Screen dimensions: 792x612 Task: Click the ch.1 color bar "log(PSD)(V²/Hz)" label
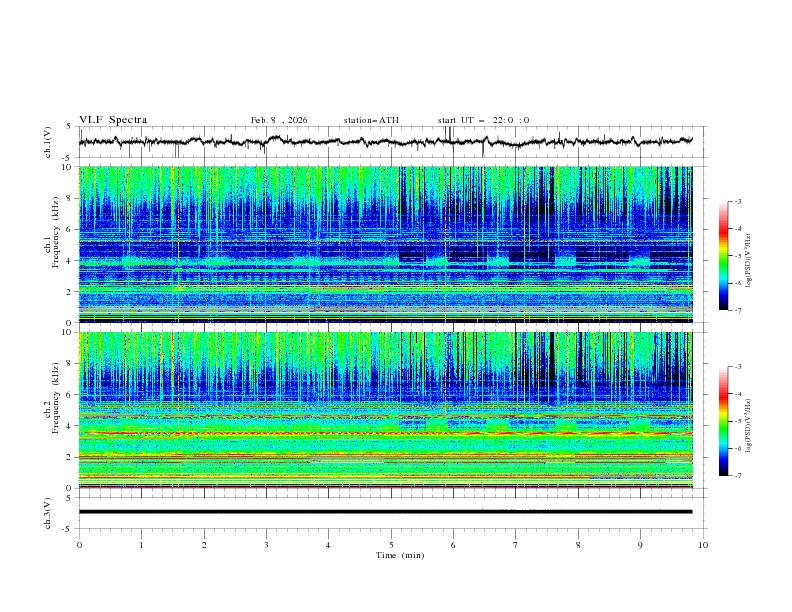[749, 261]
